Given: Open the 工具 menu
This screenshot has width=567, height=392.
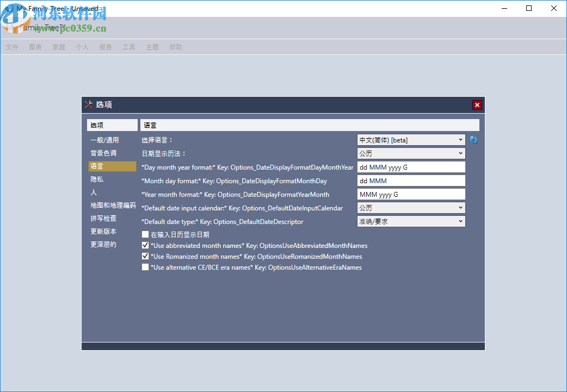Looking at the screenshot, I should tap(129, 47).
